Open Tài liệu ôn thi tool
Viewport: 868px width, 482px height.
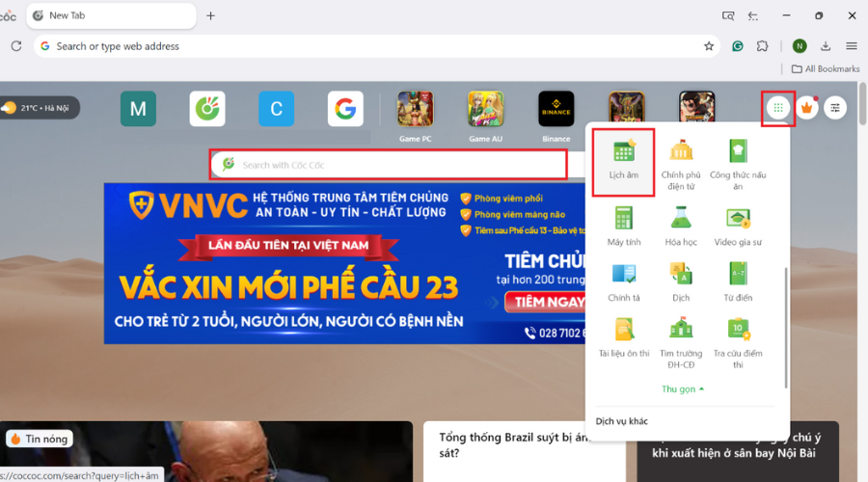(x=623, y=337)
